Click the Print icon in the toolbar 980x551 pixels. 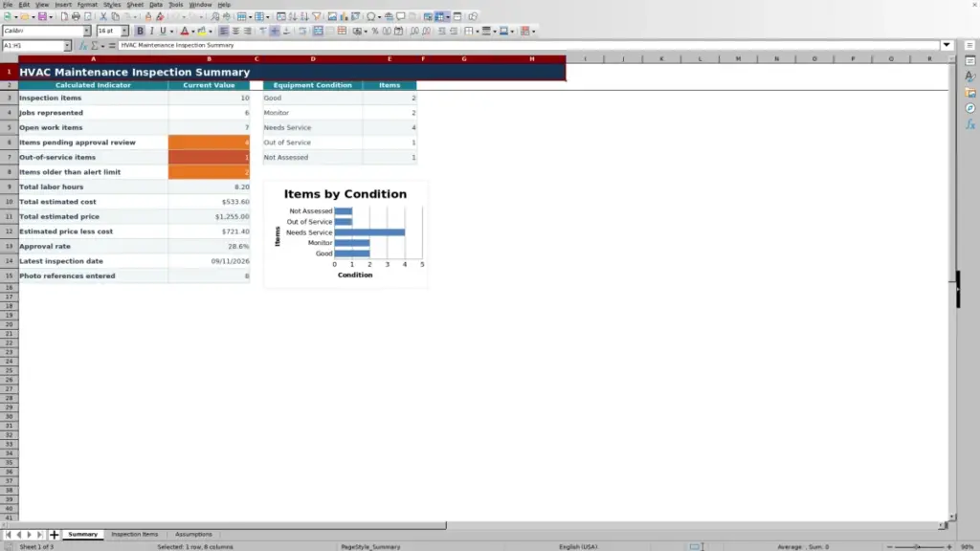76,17
